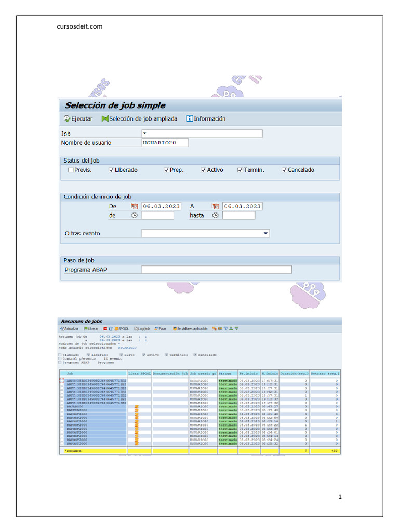Screen dimensions: 399x532
Task: Click the Programa ABAP input field
Action: (216, 270)
